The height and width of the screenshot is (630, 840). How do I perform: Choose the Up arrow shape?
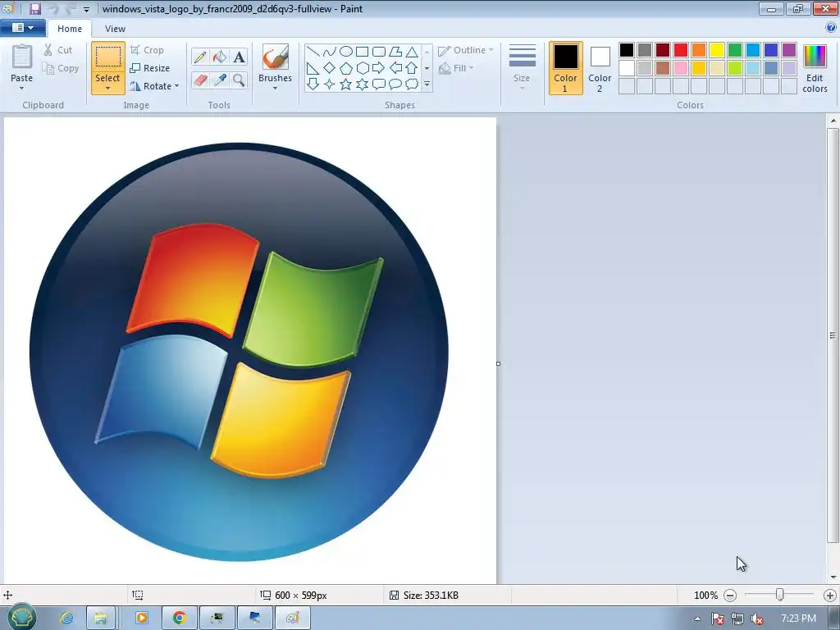(x=412, y=68)
